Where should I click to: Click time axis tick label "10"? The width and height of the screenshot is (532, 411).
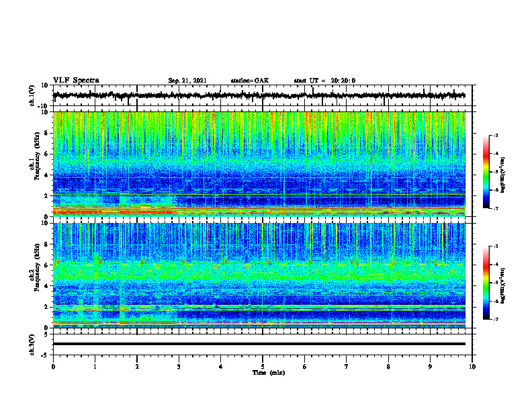click(x=472, y=367)
